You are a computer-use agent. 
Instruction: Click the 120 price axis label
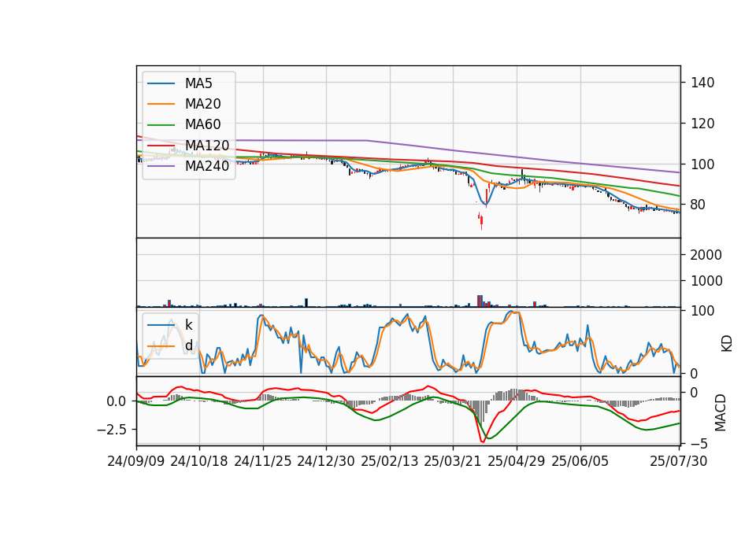point(702,124)
